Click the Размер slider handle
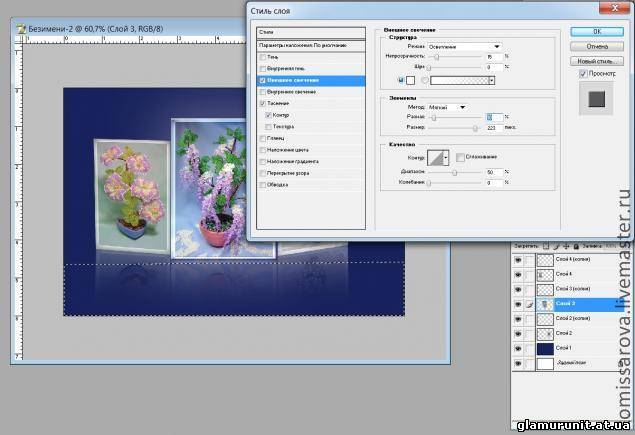The image size is (635, 435). [475, 128]
